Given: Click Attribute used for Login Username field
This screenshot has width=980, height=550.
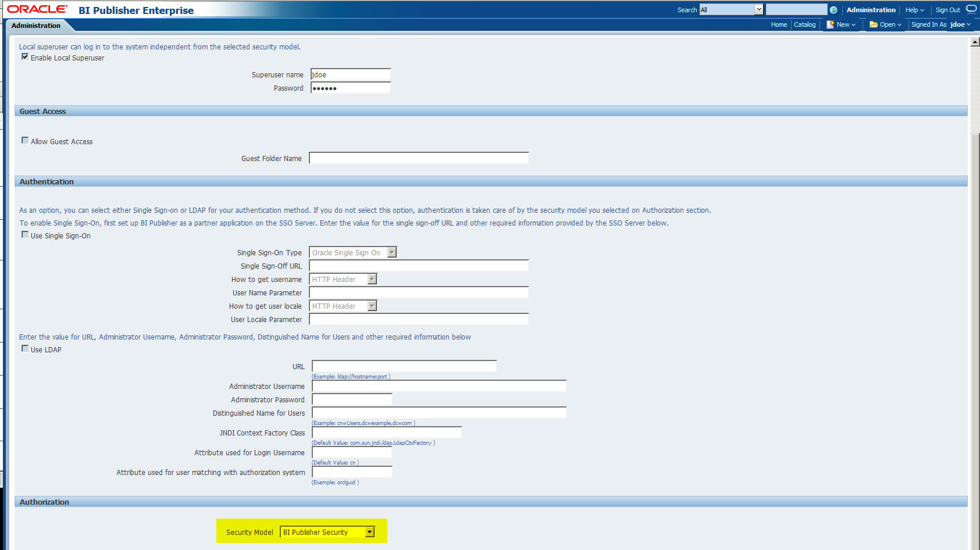Looking at the screenshot, I should [x=352, y=452].
